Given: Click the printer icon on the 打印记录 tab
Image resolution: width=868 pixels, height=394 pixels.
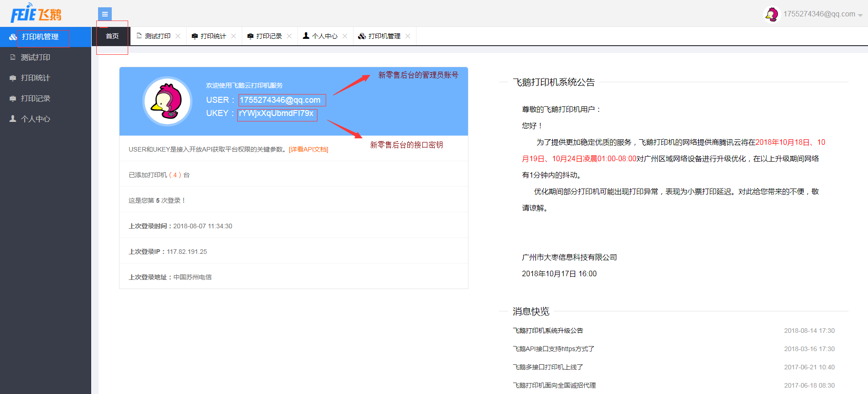Looking at the screenshot, I should [x=250, y=36].
